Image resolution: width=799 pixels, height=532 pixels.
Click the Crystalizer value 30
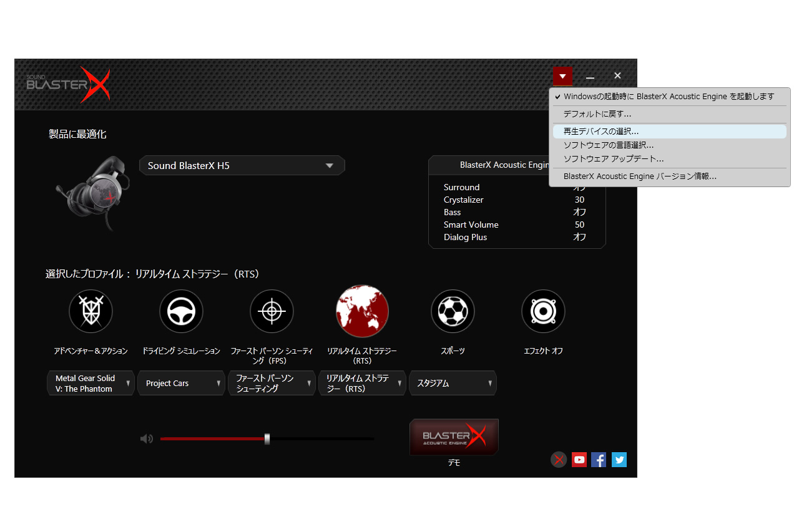pos(580,200)
